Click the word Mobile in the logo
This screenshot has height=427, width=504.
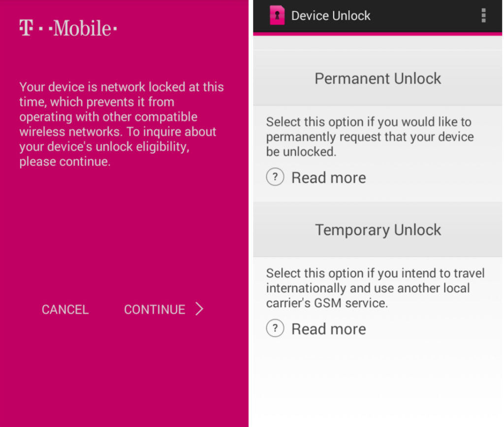(x=82, y=28)
